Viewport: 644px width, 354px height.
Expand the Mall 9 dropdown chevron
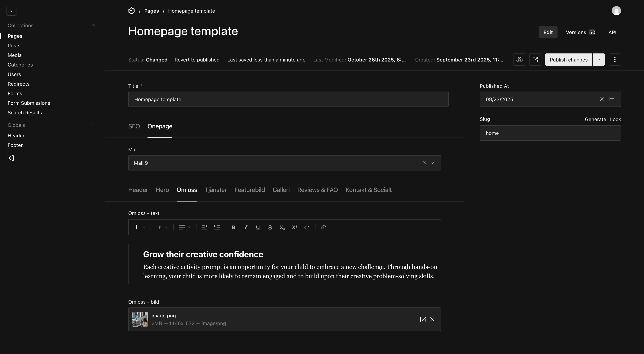pos(432,163)
